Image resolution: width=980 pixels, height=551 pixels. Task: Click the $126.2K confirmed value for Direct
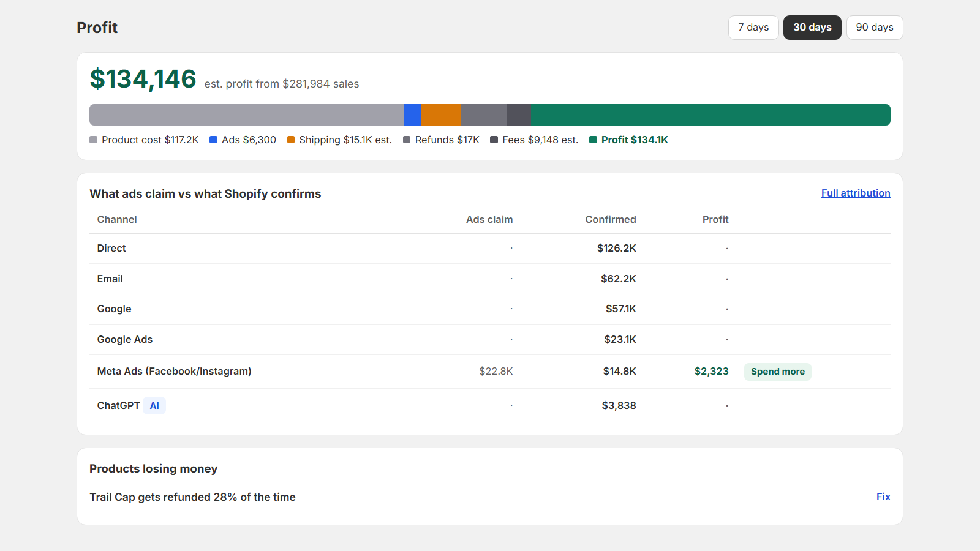click(x=617, y=249)
